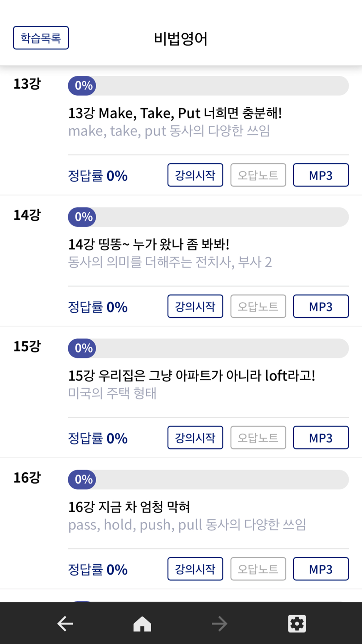Start lecture 15강 with 강의시작
The height and width of the screenshot is (644, 362).
pos(195,438)
